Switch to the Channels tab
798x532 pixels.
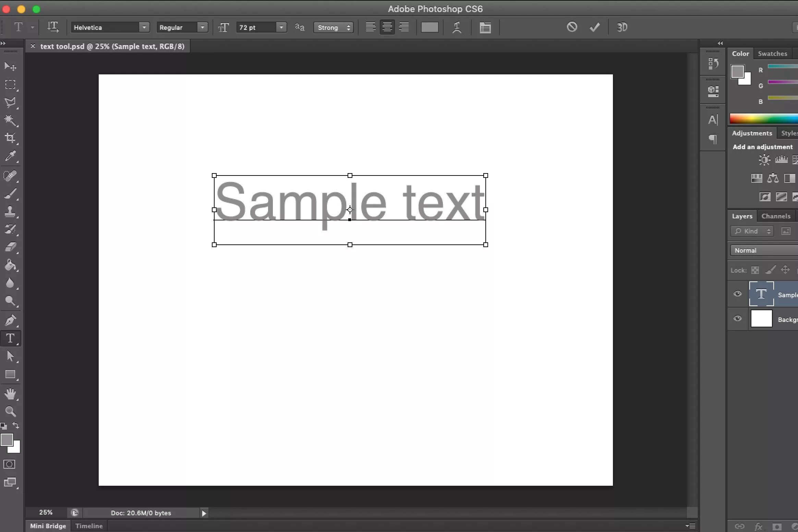tap(776, 216)
